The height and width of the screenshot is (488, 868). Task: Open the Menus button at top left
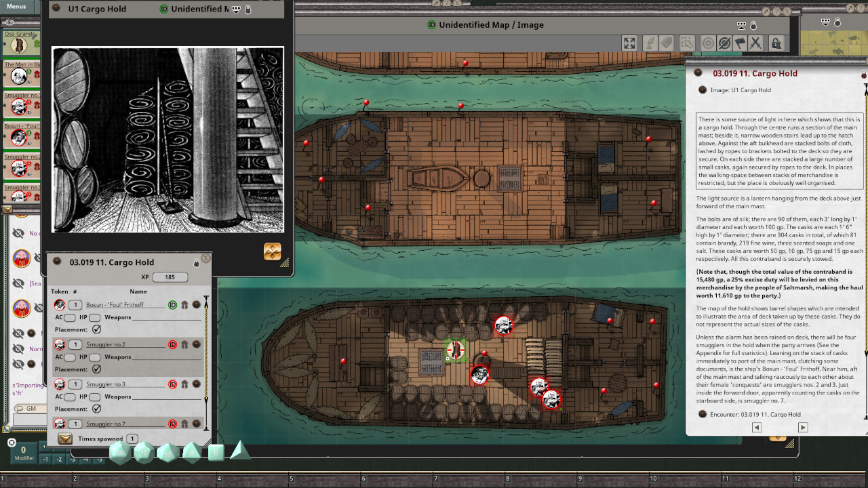(15, 6)
